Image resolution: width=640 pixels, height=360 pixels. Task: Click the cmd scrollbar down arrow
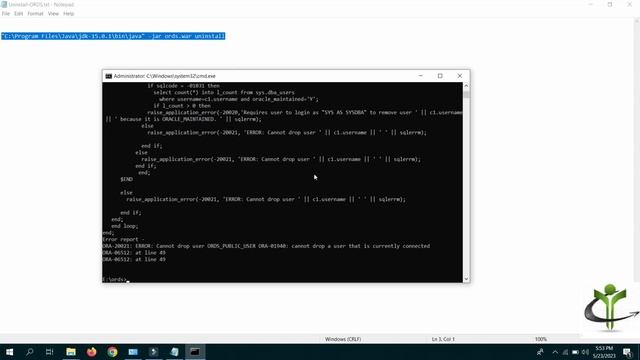(466, 279)
